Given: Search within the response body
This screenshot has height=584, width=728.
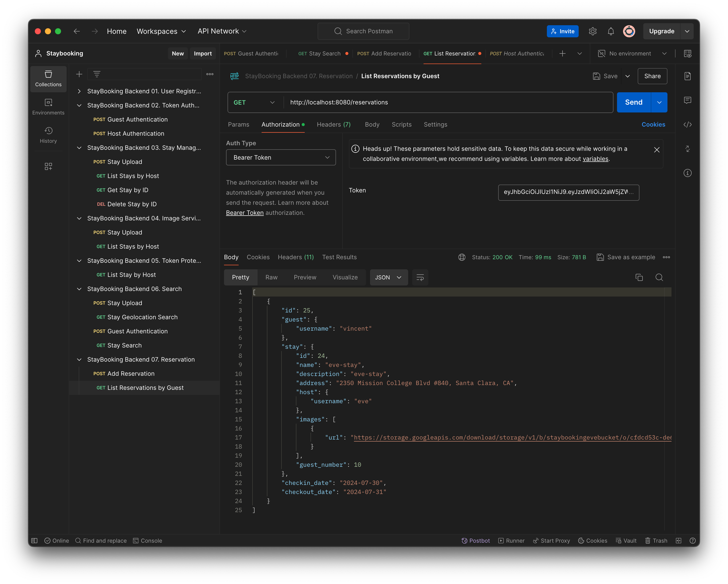Looking at the screenshot, I should click(659, 277).
